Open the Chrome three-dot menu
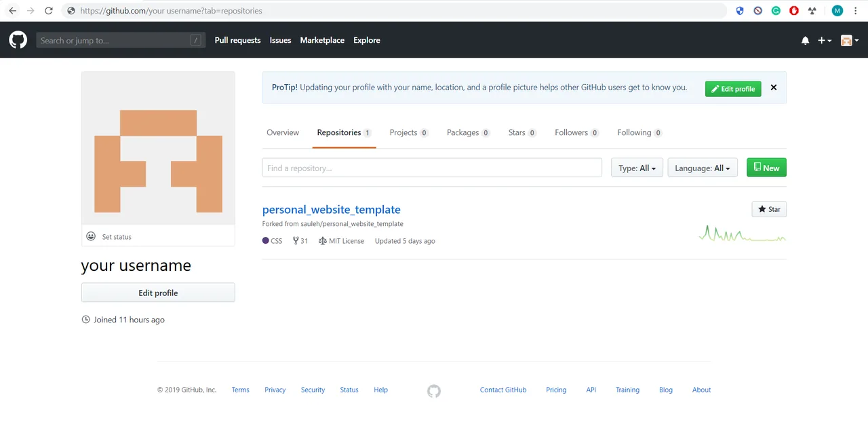The width and height of the screenshot is (868, 446). 856,11
